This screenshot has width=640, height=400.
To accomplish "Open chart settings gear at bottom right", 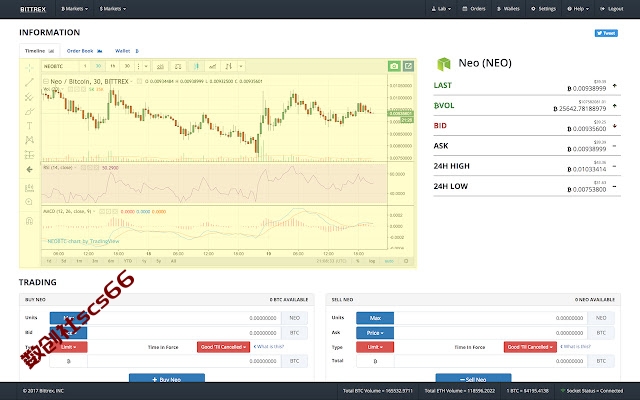I will [406, 261].
